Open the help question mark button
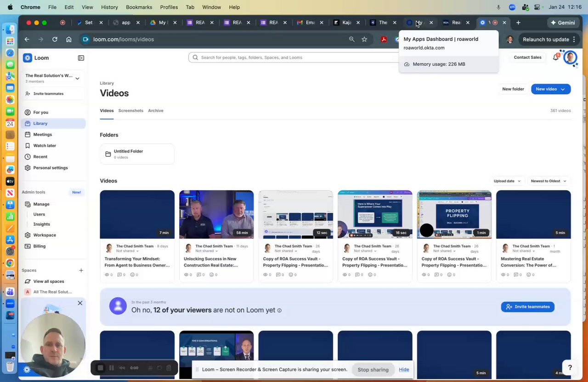Screen dimensions: 588x382 [x=570, y=367]
